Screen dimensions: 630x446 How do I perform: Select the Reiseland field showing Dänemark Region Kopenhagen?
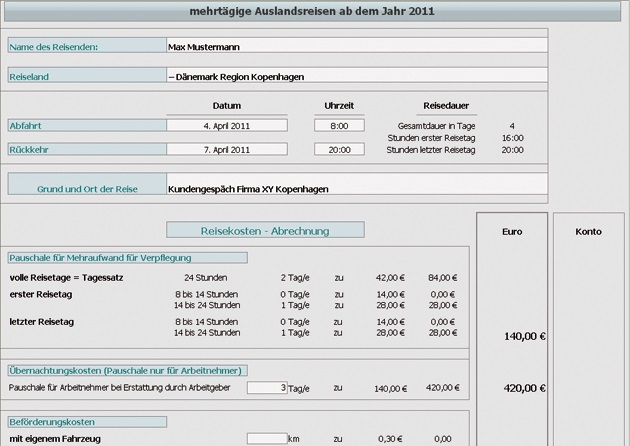pos(355,76)
